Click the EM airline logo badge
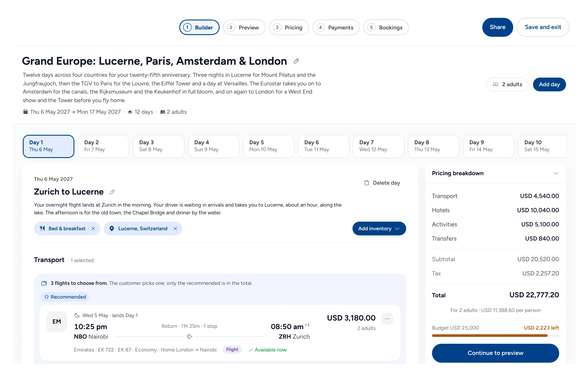This screenshot has width=588, height=376. pyautogui.click(x=57, y=322)
